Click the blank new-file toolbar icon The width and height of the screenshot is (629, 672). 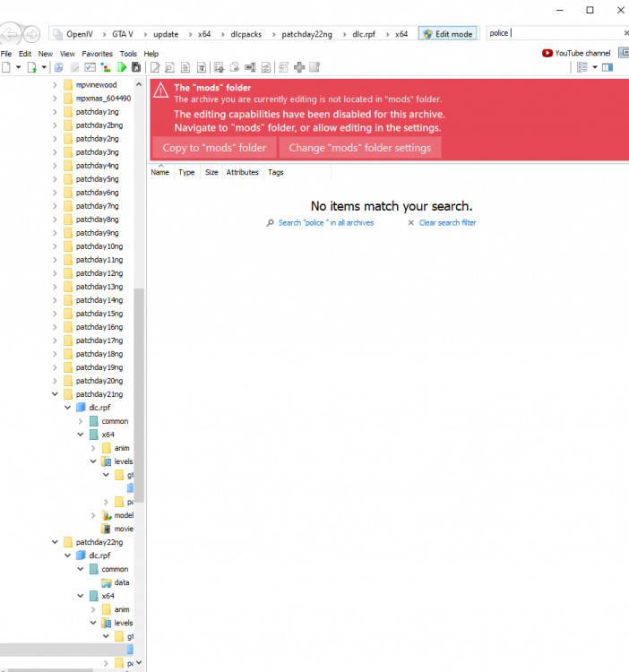[6, 67]
